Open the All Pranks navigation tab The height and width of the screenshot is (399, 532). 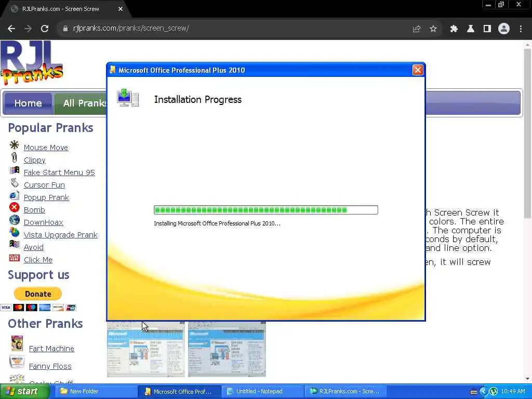click(x=81, y=103)
